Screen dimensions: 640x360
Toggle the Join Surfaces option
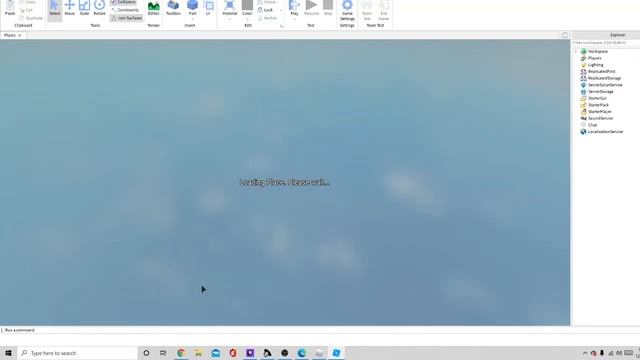(127, 18)
